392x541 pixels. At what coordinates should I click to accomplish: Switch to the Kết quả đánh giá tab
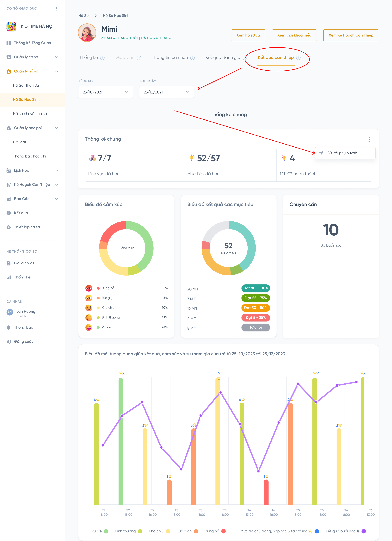point(223,58)
